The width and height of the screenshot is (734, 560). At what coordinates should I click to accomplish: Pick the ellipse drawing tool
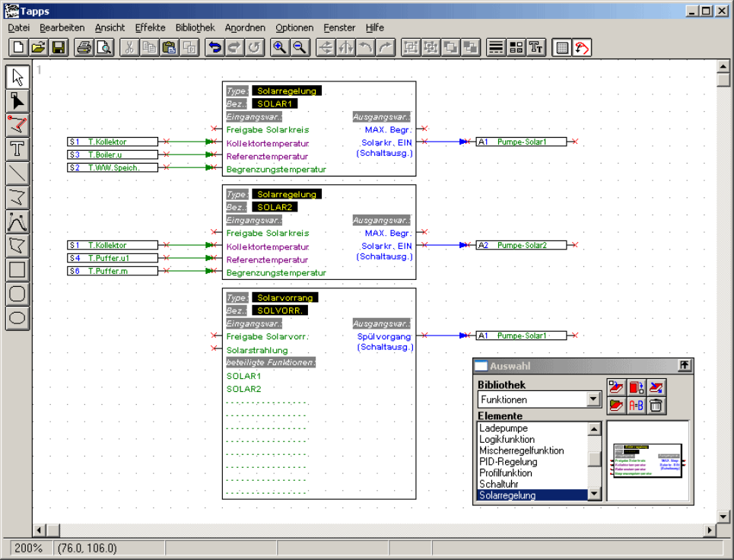[18, 318]
